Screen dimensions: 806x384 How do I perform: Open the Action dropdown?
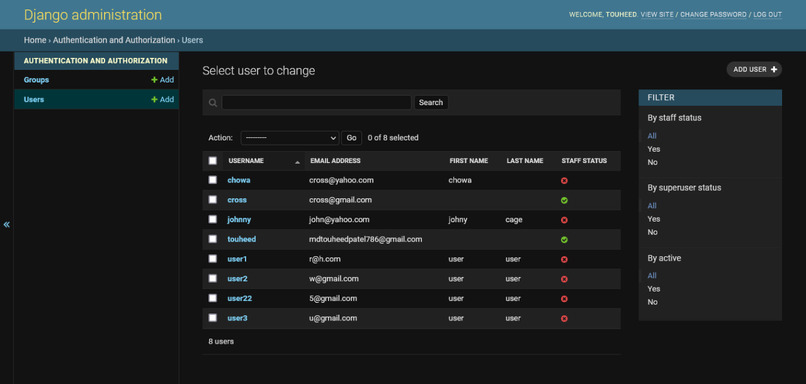click(x=290, y=138)
